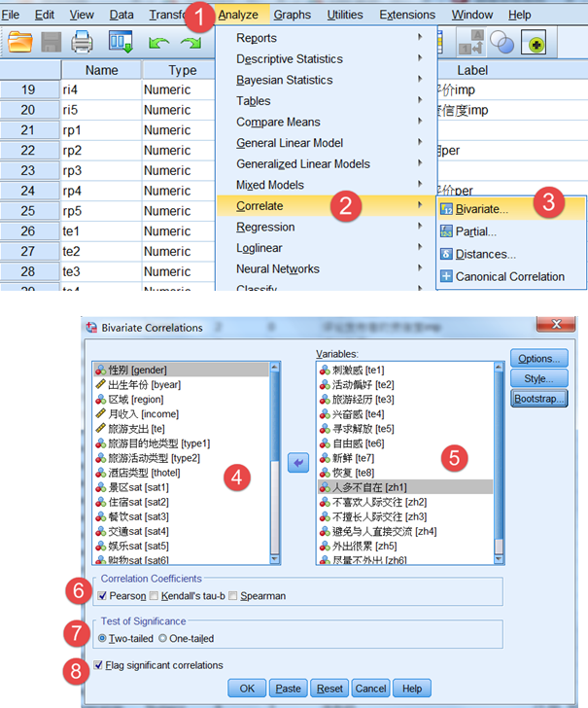Select the One-tailed radio button
Image resolution: width=588 pixels, height=708 pixels.
[x=163, y=638]
